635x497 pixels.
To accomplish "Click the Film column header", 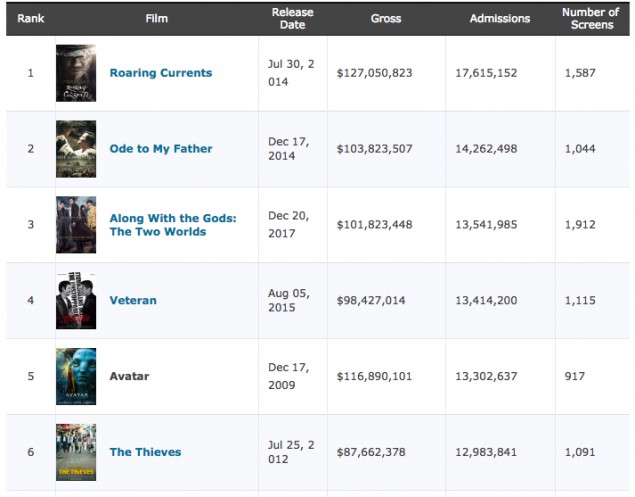I will 156,19.
